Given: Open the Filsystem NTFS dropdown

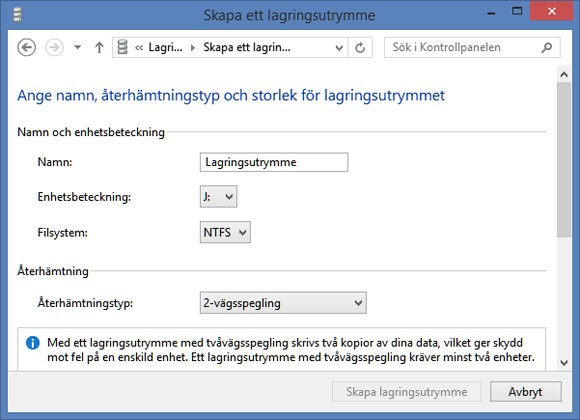Looking at the screenshot, I should coord(225,232).
